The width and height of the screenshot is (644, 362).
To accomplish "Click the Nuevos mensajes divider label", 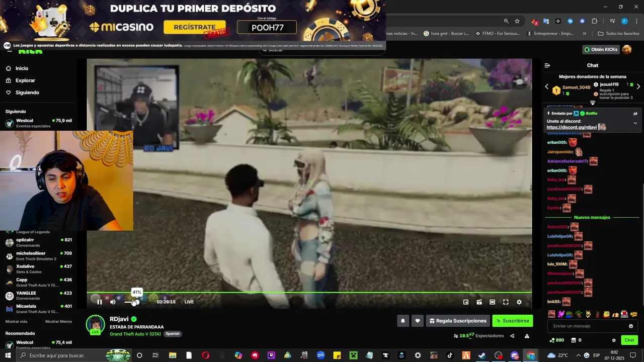I will (592, 217).
